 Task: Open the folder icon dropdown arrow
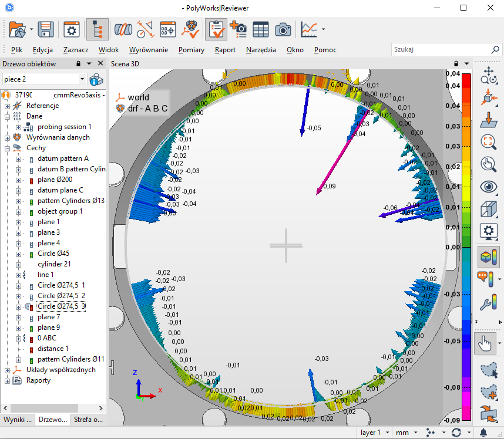pyautogui.click(x=31, y=29)
